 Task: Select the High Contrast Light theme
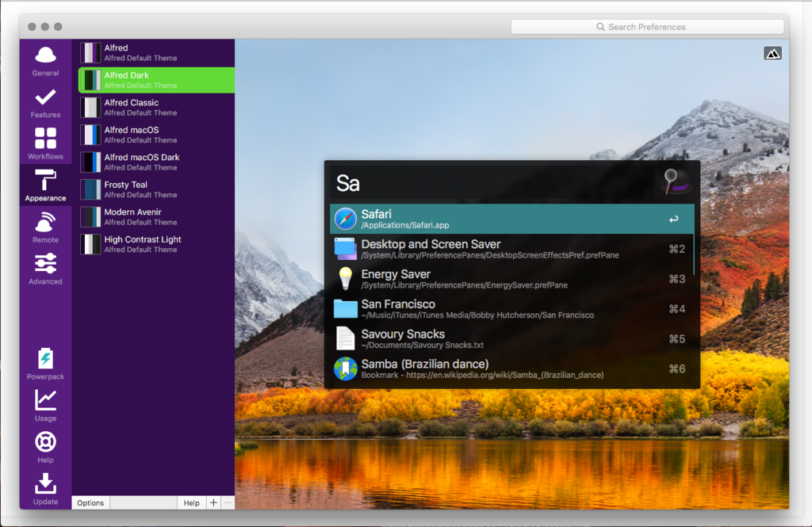click(x=156, y=244)
